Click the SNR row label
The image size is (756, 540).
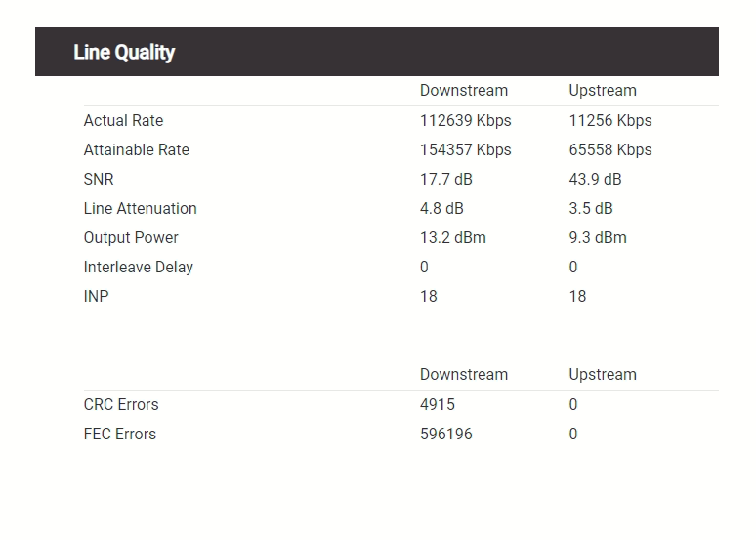99,180
